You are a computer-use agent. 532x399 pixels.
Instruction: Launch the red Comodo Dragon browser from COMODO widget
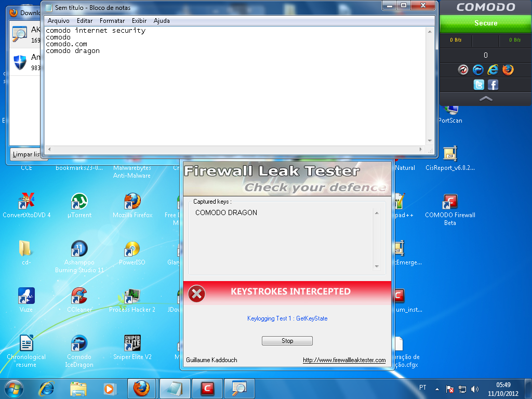click(x=463, y=70)
